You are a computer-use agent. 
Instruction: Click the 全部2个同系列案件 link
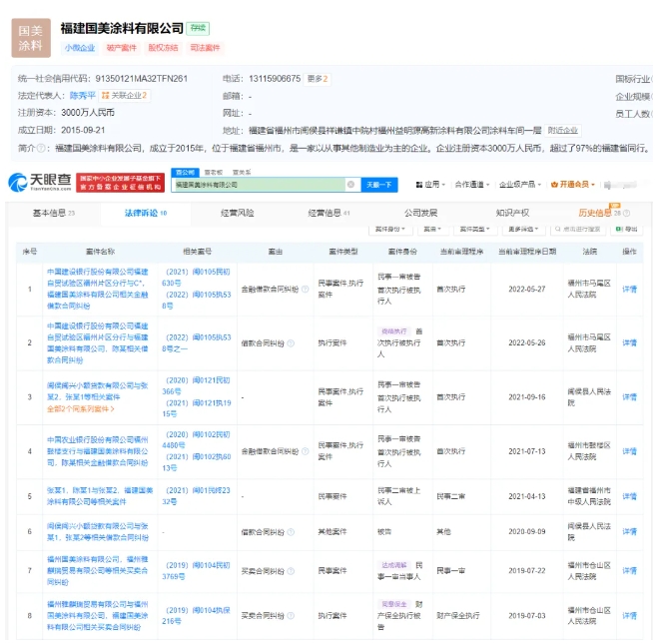click(x=80, y=409)
